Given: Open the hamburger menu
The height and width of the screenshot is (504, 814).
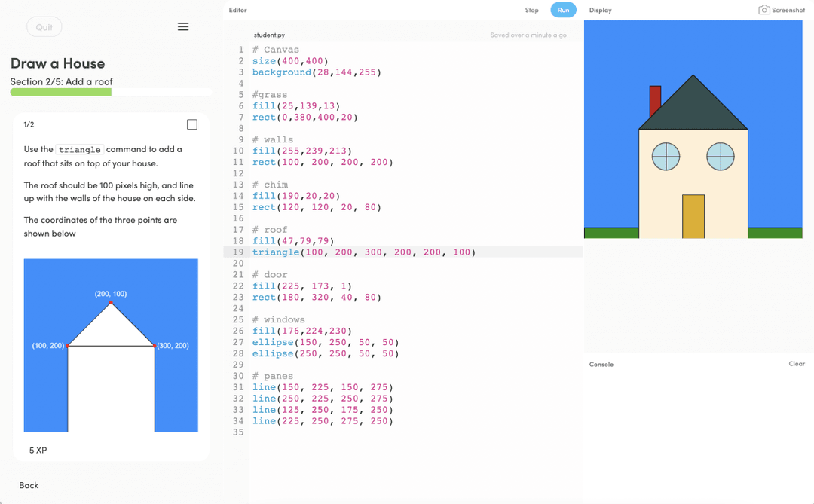Looking at the screenshot, I should (183, 26).
